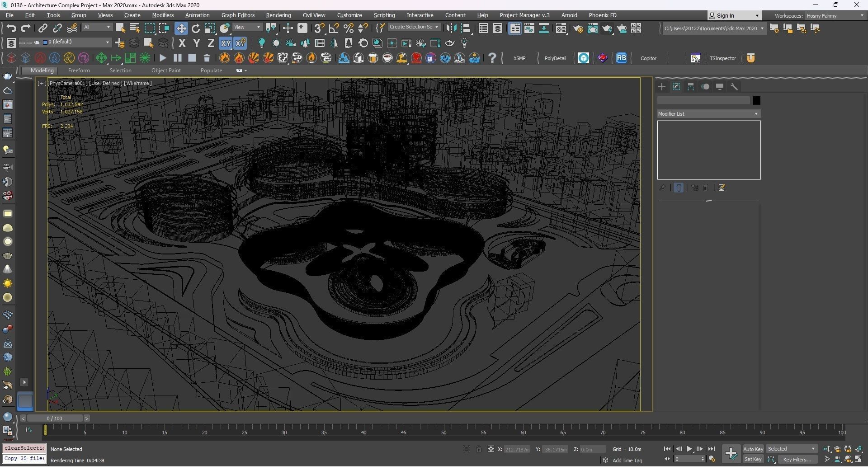The image size is (868, 470).
Task: Toggle Auto Key mode
Action: pos(753,449)
